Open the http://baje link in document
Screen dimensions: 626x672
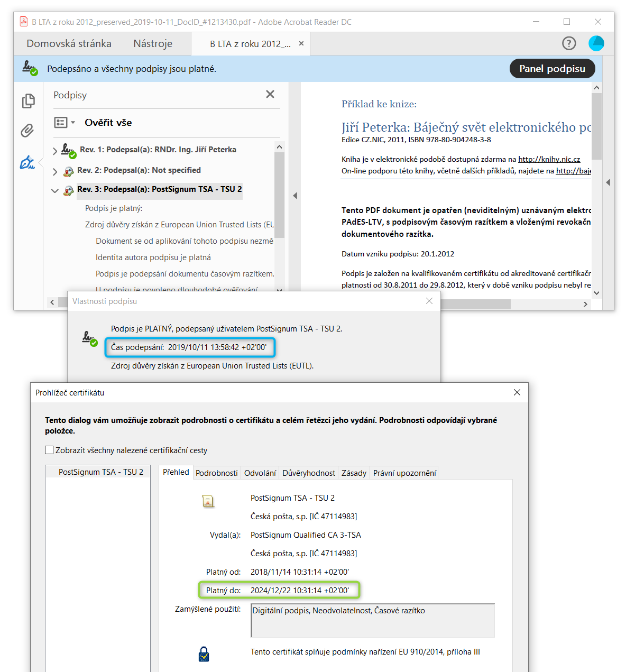574,171
